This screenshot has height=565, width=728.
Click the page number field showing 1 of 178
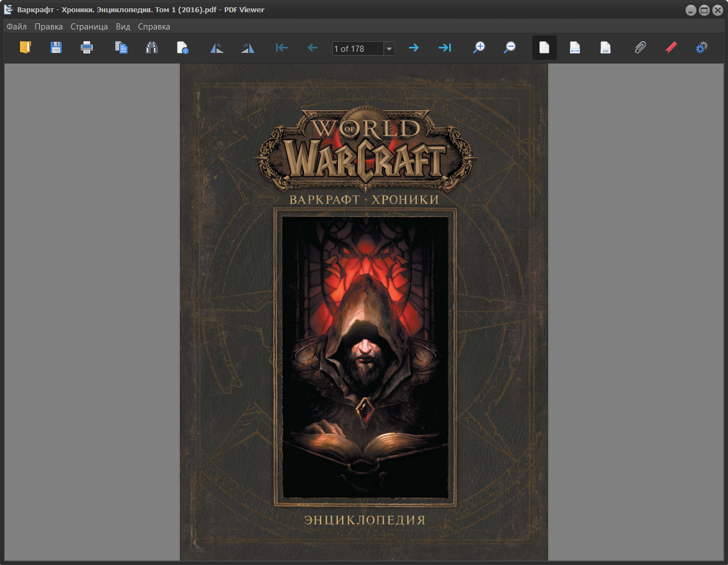tap(358, 48)
